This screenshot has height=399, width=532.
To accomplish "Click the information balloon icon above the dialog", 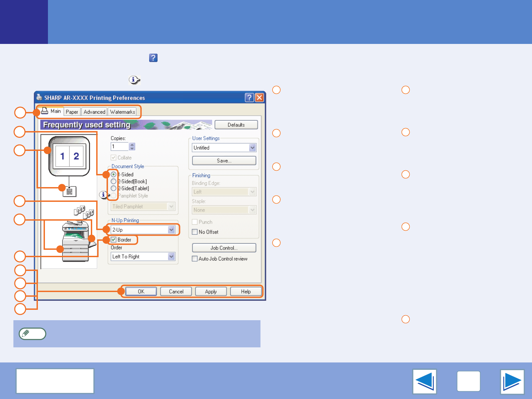I will (134, 80).
